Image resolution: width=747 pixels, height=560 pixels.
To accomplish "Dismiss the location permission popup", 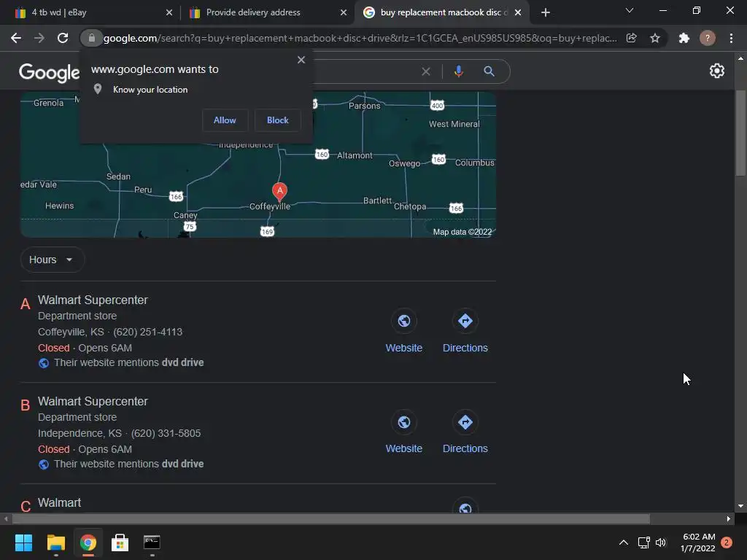I will (x=301, y=60).
